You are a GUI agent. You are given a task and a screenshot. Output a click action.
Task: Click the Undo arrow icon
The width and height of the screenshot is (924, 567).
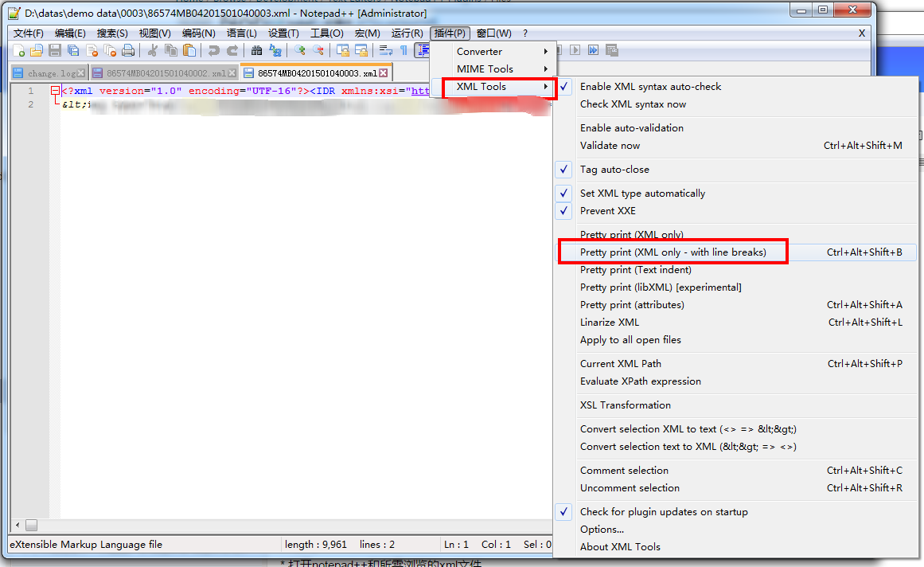pyautogui.click(x=214, y=49)
